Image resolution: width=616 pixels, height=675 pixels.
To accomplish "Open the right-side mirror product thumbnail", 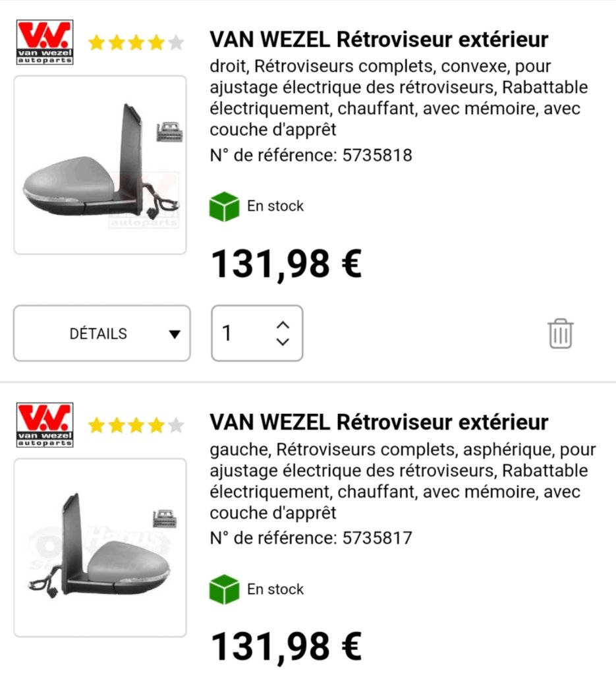I will 100,165.
